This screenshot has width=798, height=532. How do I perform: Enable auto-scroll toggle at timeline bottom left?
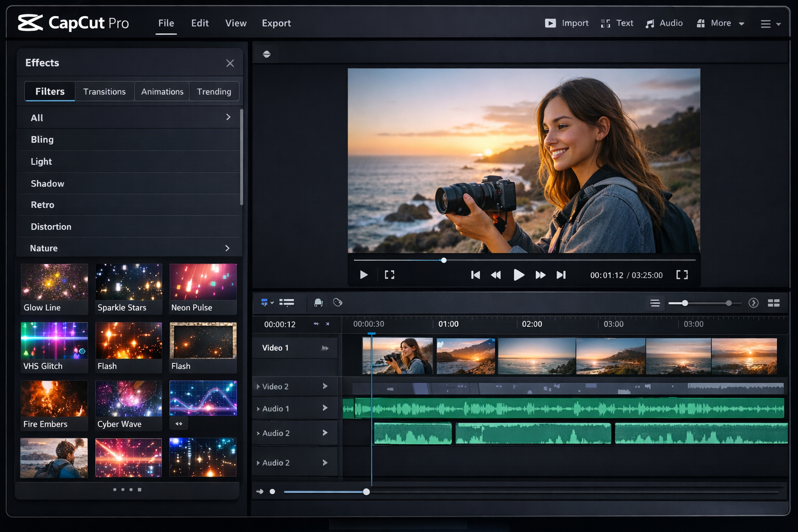pos(260,491)
